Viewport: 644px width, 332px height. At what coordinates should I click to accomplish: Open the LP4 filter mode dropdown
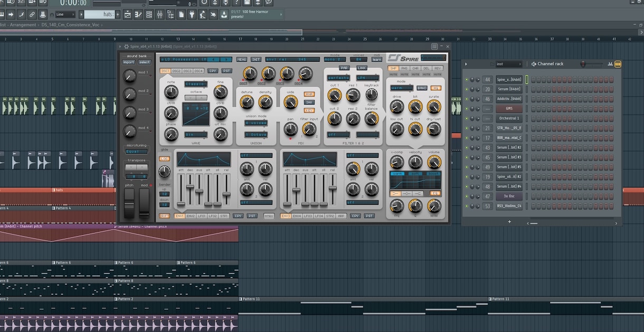pyautogui.click(x=367, y=78)
